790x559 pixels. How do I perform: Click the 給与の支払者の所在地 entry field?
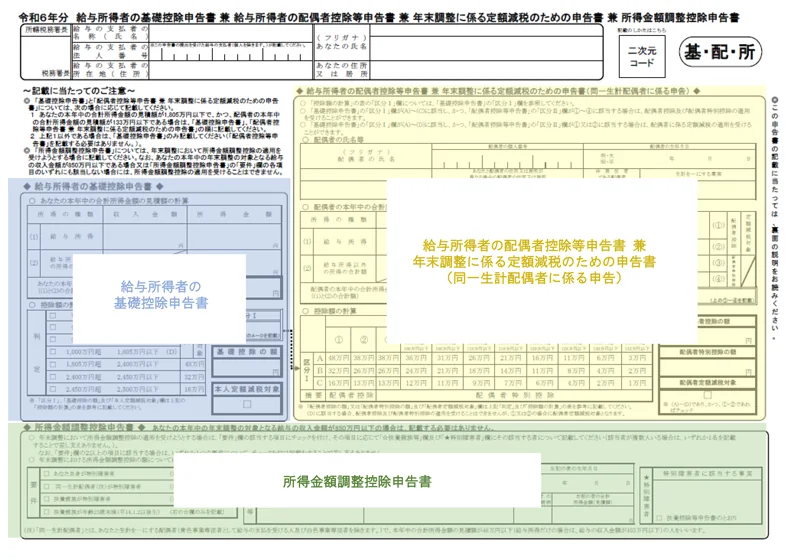coord(231,69)
